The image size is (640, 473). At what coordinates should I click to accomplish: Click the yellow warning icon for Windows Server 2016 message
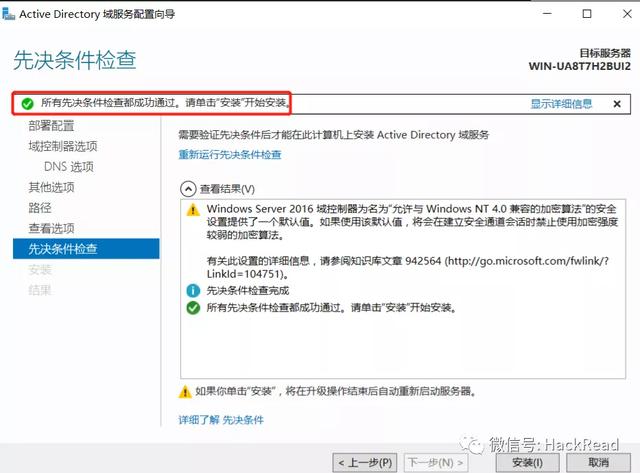coord(193,210)
